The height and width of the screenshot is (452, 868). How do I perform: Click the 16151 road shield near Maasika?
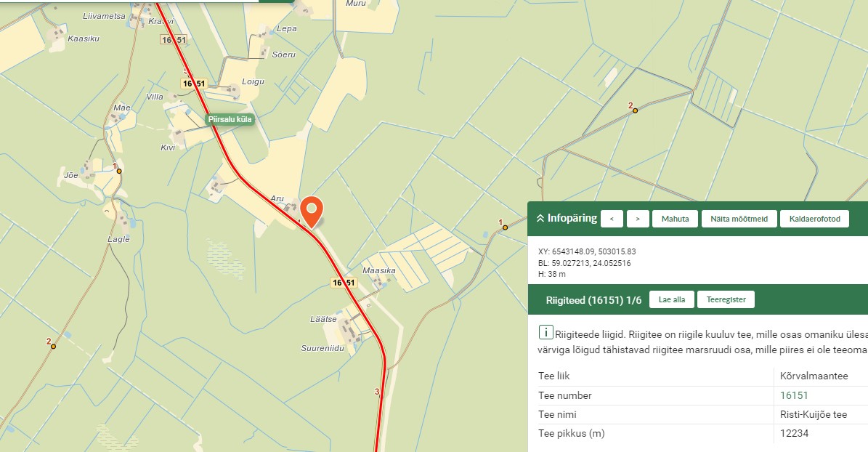click(x=344, y=283)
